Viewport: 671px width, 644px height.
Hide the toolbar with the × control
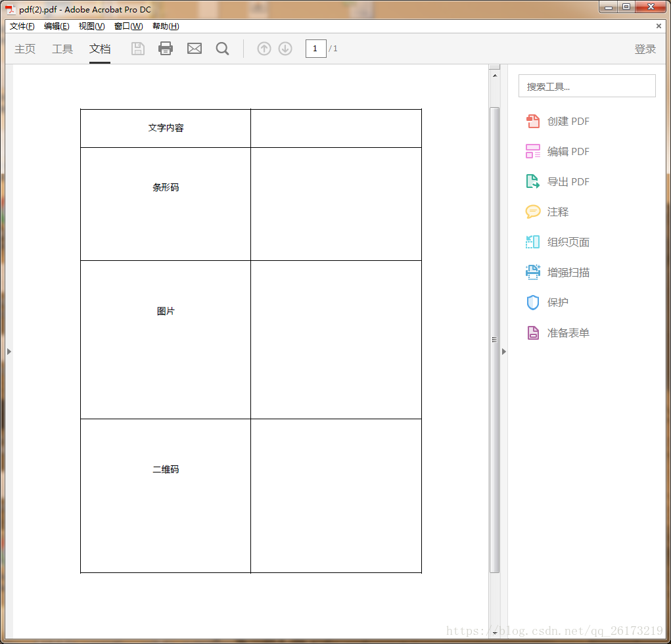658,26
